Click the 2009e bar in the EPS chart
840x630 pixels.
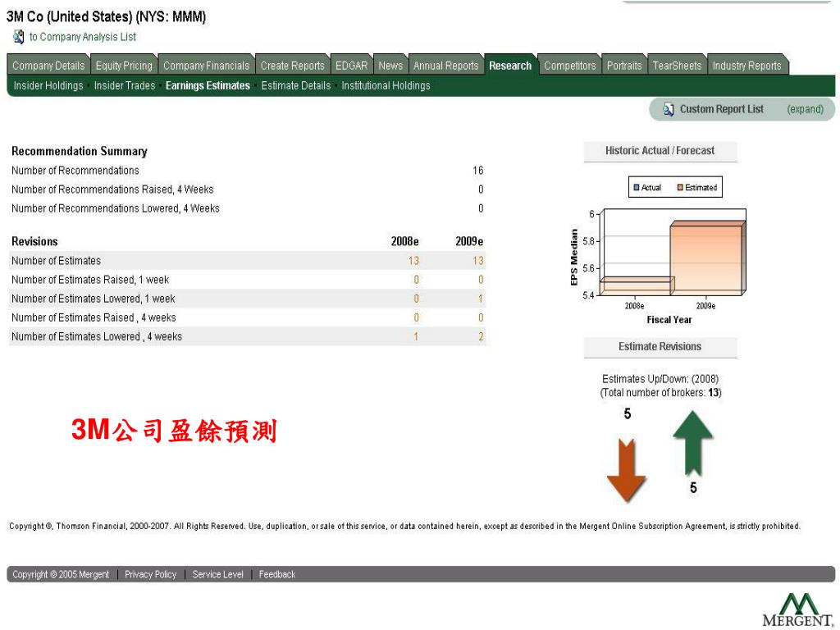[706, 258]
